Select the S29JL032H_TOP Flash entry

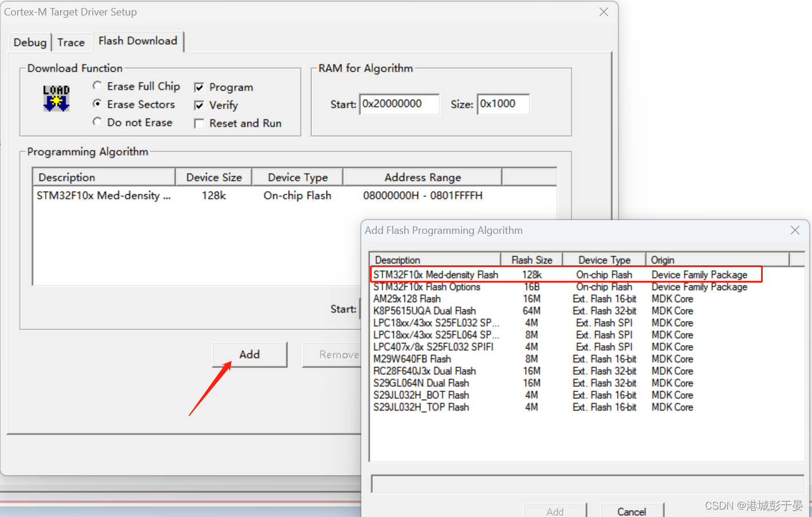(421, 407)
